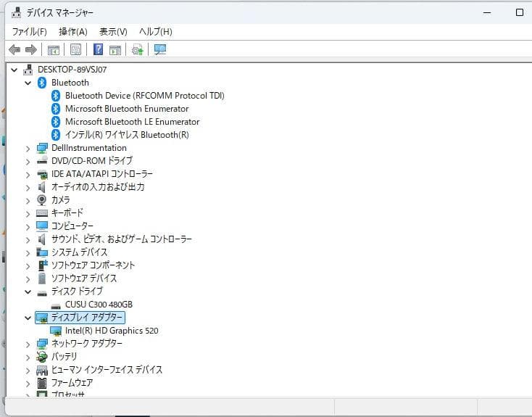Screen dimensions: 532x417
Task: Open the 表示(V) menu
Action: 113,32
